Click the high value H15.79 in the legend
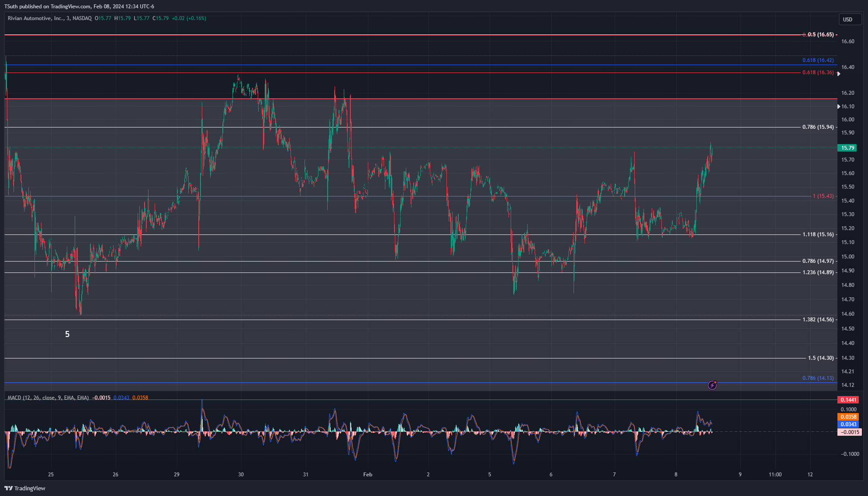Image resolution: width=868 pixels, height=496 pixels. click(122, 18)
